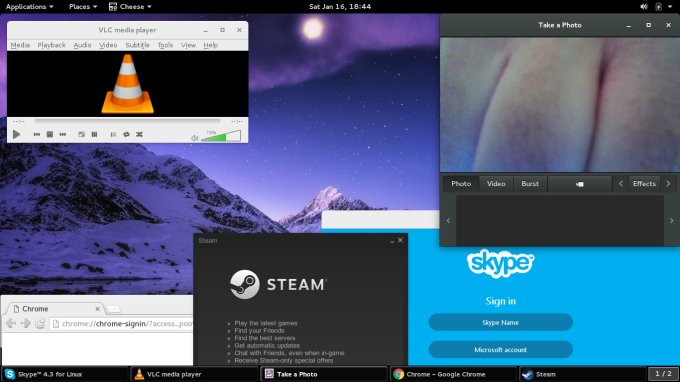Open the VLC Subtitle menu
This screenshot has height=382, width=680.
tap(137, 45)
